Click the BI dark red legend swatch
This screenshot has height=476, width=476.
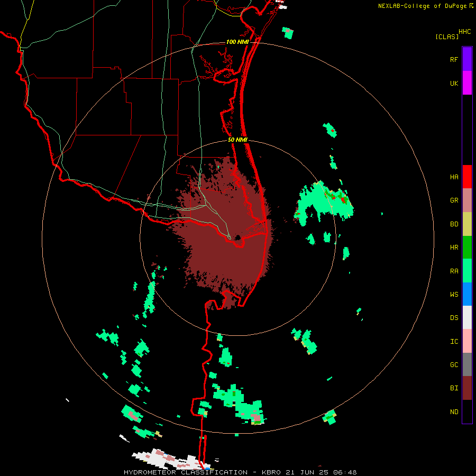[x=467, y=388]
